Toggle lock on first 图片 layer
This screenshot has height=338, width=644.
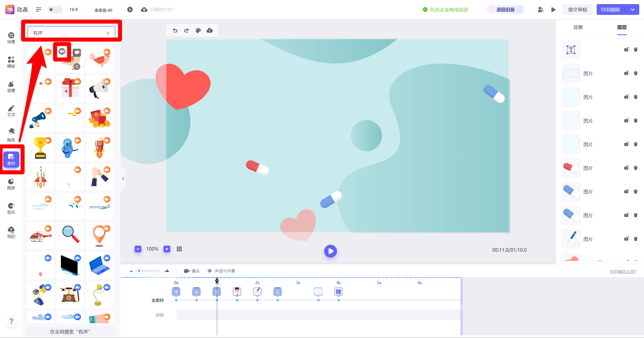click(626, 73)
